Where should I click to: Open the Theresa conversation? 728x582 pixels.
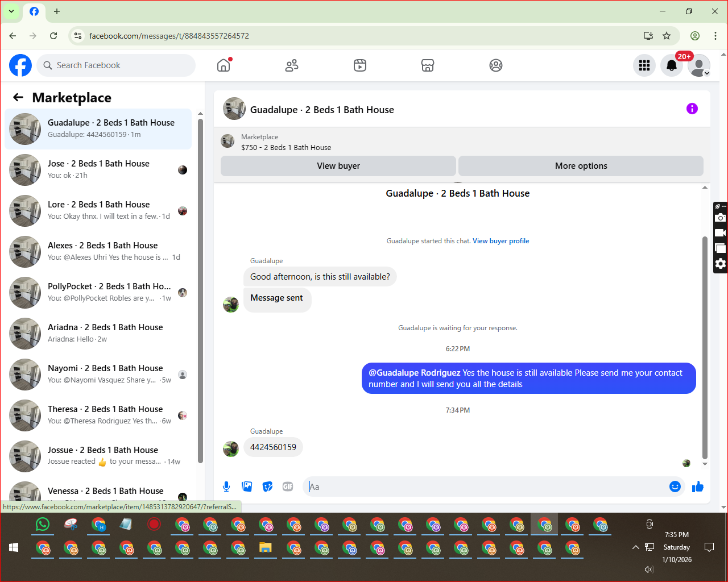(98, 415)
